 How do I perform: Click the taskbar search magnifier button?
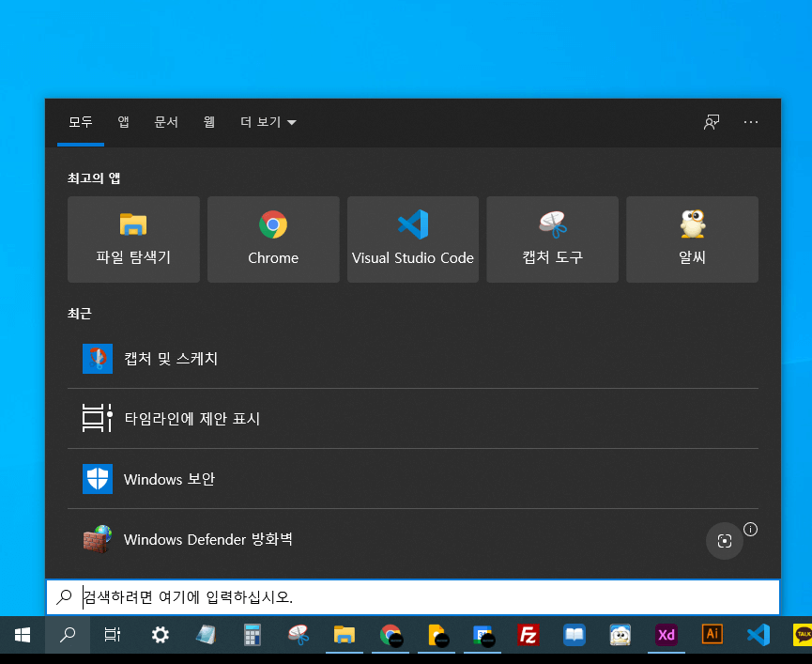pos(68,635)
